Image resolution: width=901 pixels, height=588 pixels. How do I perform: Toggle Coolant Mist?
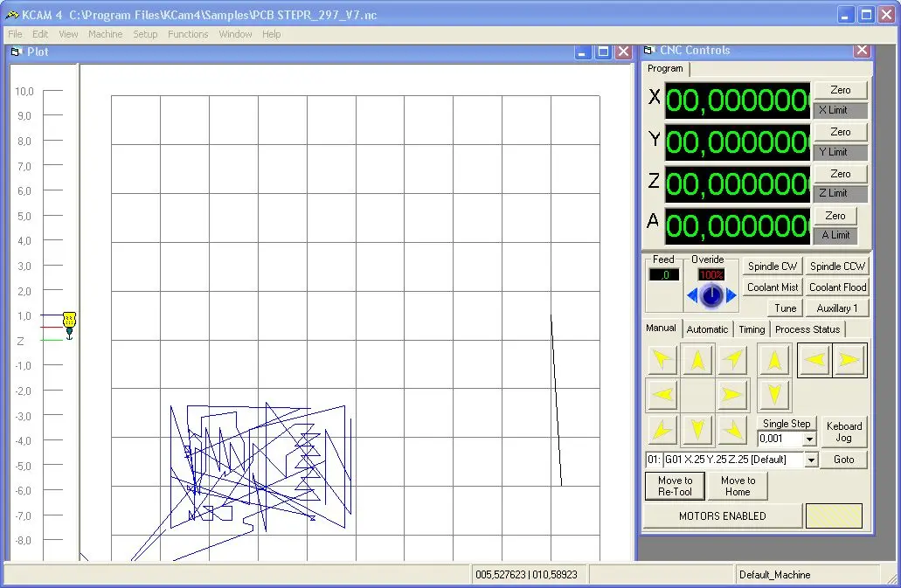pos(773,287)
